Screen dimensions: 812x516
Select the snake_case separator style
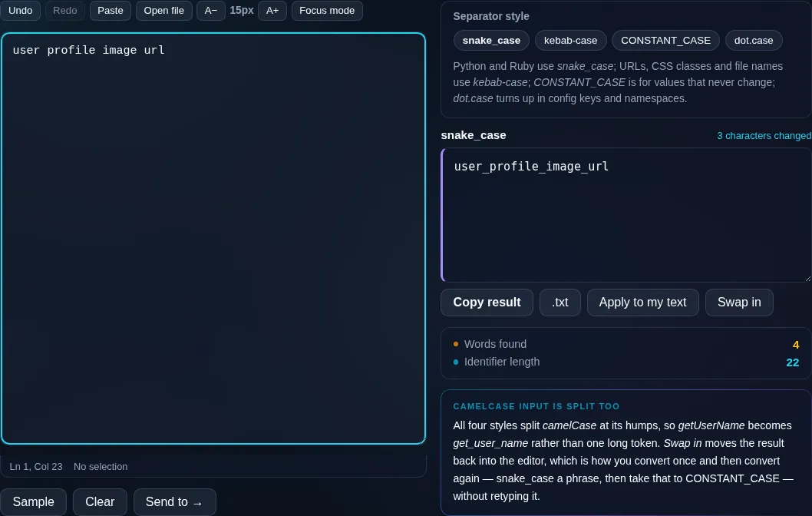[491, 41]
